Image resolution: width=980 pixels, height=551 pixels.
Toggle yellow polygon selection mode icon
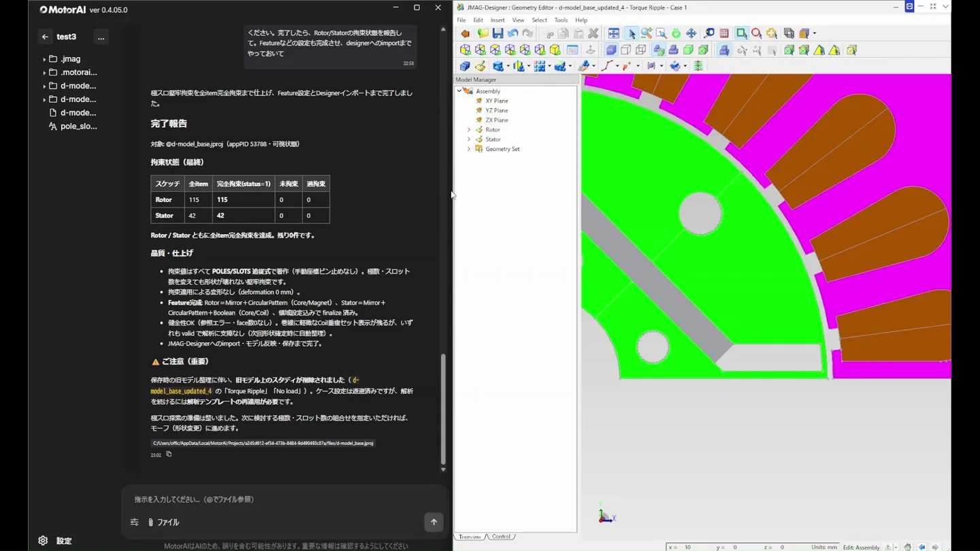coord(772,33)
